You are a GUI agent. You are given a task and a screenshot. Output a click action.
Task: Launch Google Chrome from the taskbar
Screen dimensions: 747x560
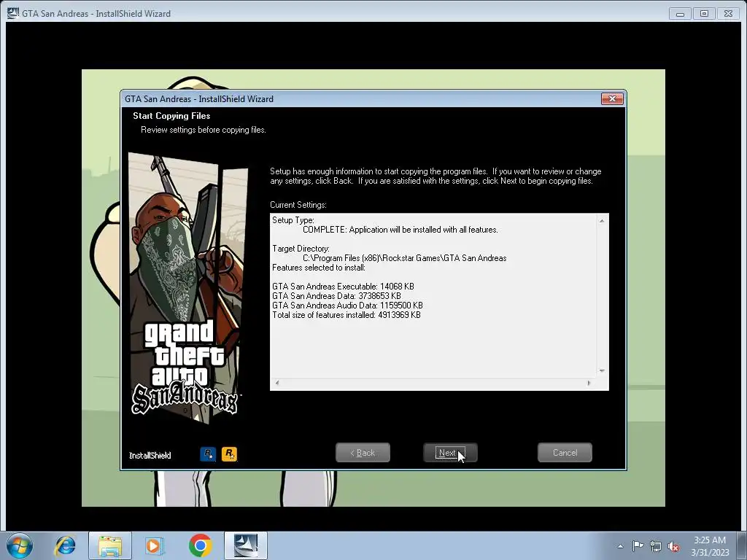click(x=200, y=545)
